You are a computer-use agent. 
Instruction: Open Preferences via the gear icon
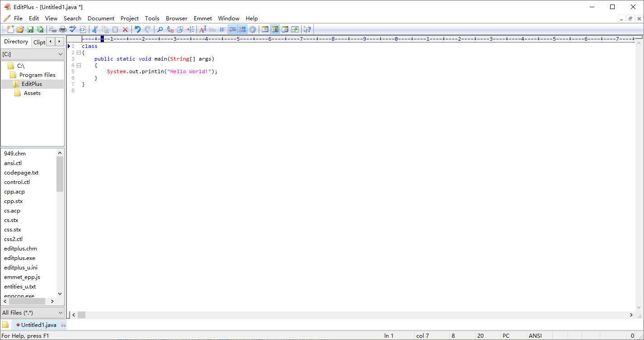click(x=252, y=29)
